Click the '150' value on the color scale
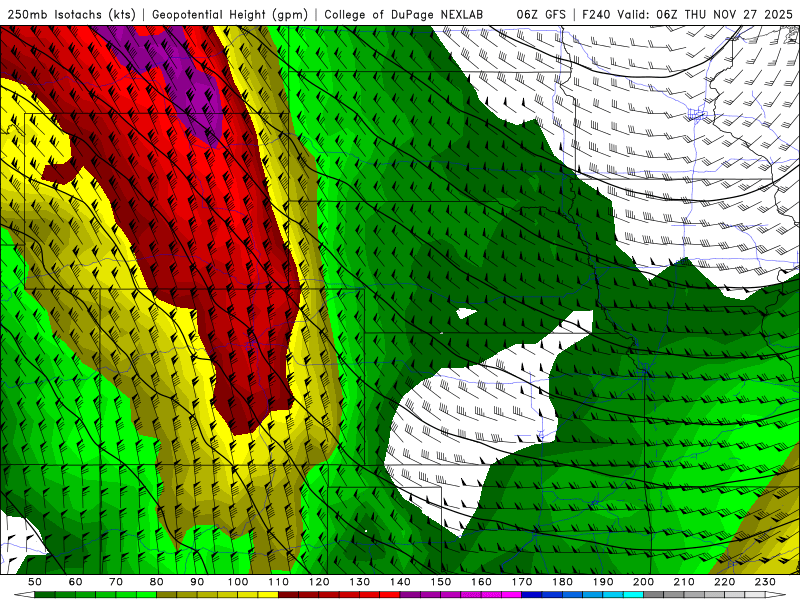The width and height of the screenshot is (800, 600). pyautogui.click(x=441, y=582)
